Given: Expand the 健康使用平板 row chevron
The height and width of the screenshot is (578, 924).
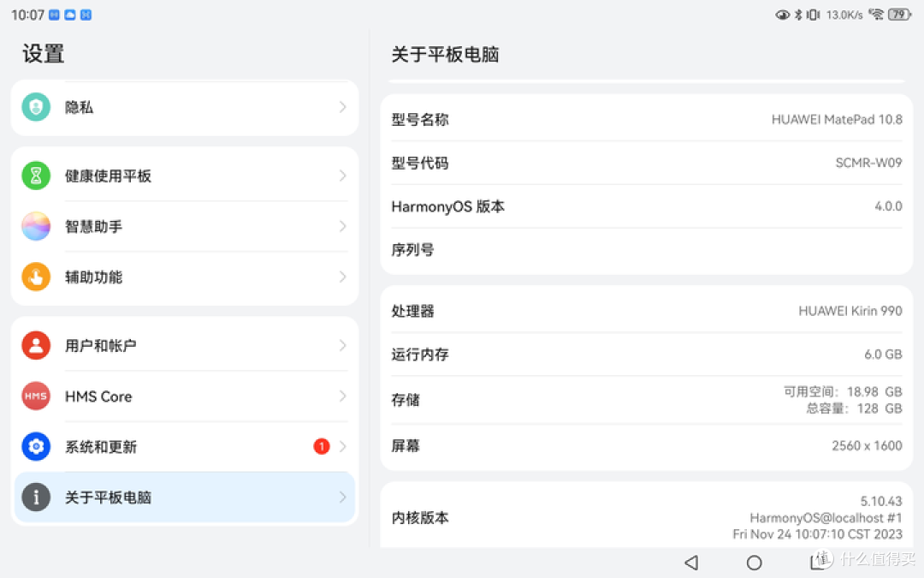Looking at the screenshot, I should [x=342, y=176].
